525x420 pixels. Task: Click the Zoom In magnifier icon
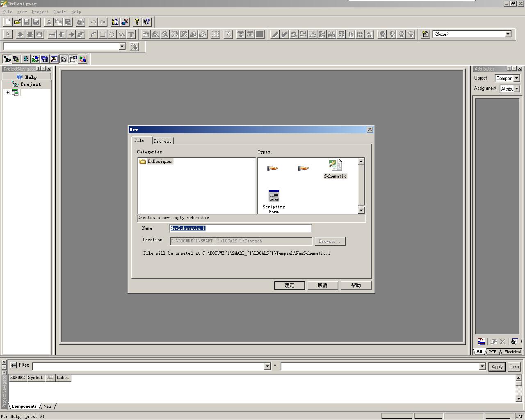point(155,34)
